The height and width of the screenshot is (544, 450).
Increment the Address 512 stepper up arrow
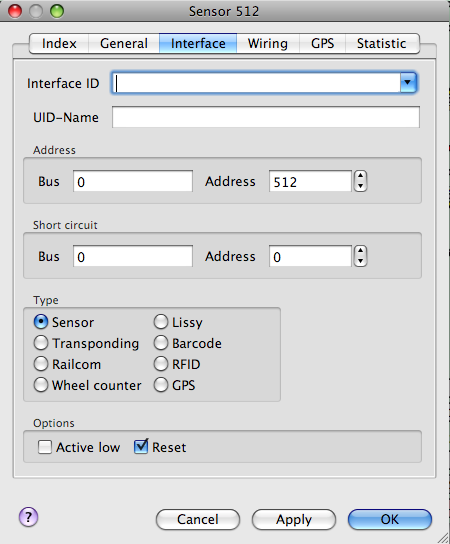tap(360, 176)
